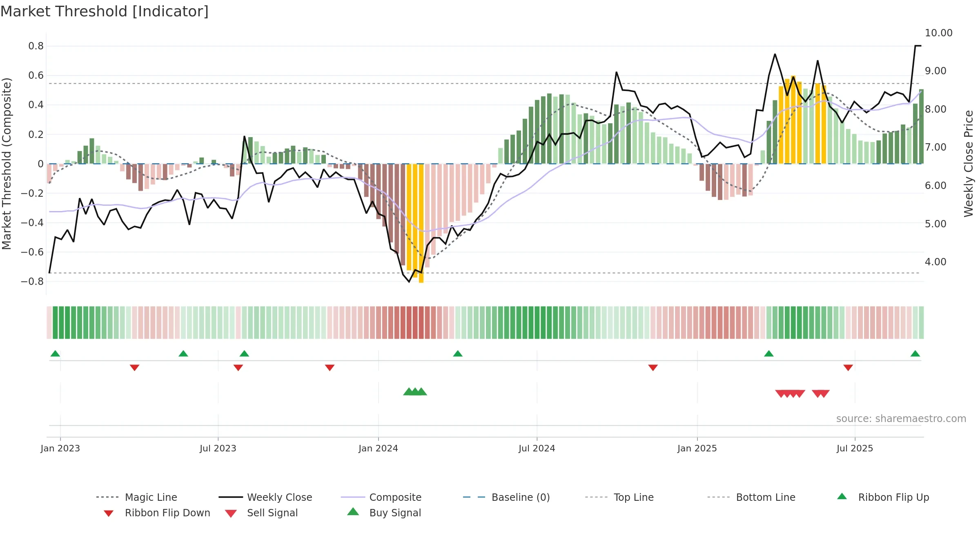Click the buy signal cluster in Feb 2024
The height and width of the screenshot is (551, 980).
click(415, 392)
